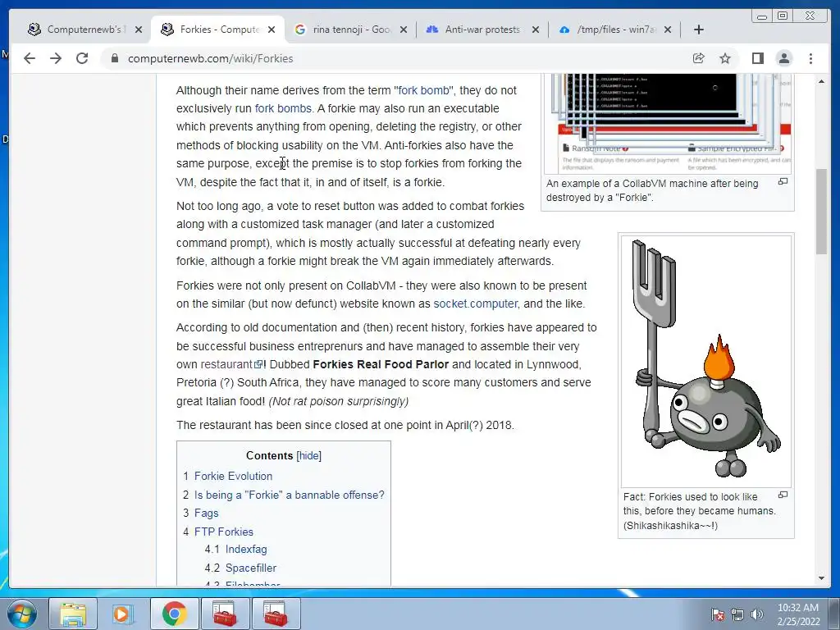The width and height of the screenshot is (840, 630).
Task: Open Windows Explorer from taskbar
Action: point(73,614)
